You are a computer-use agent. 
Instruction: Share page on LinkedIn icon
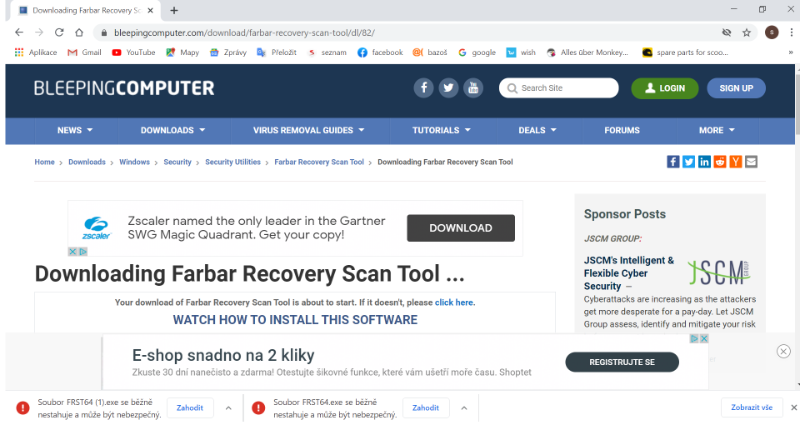(704, 162)
